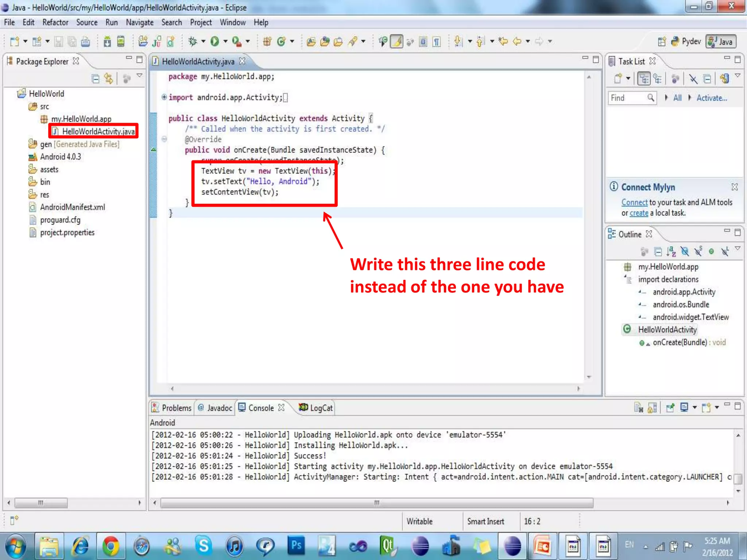Toggle Scheduled presentation in Task List
This screenshot has height=560, width=747.
pyautogui.click(x=658, y=78)
